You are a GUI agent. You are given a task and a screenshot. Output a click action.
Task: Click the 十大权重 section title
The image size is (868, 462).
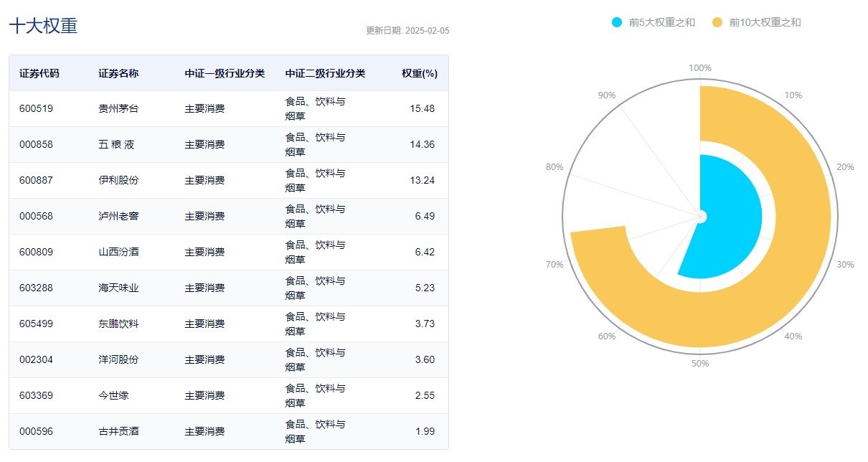point(43,26)
